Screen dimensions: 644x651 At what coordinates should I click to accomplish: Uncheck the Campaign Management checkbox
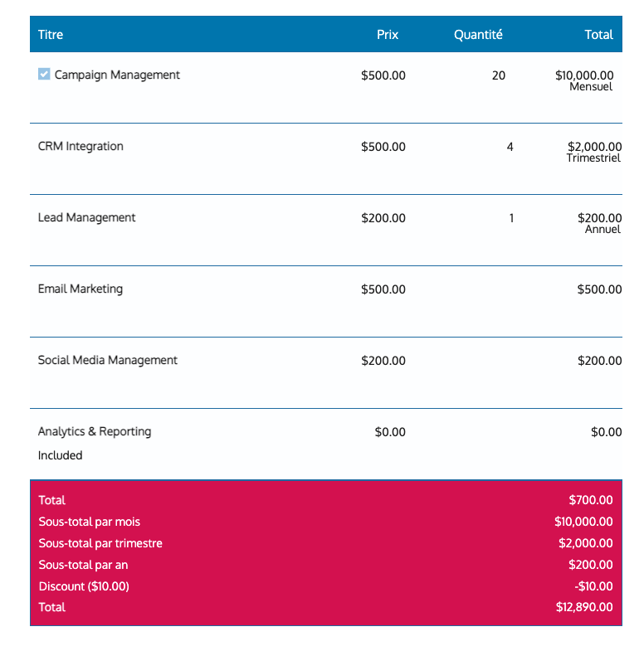click(x=44, y=75)
